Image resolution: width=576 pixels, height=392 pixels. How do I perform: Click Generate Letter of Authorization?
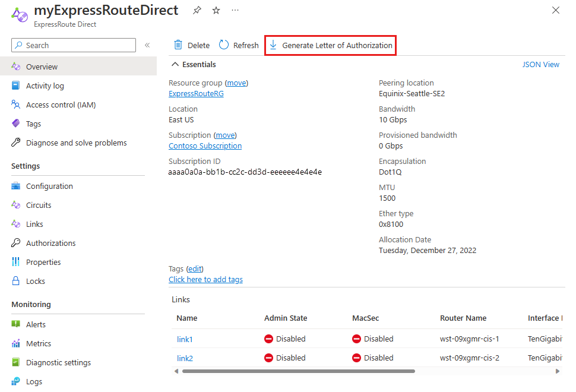pyautogui.click(x=330, y=45)
